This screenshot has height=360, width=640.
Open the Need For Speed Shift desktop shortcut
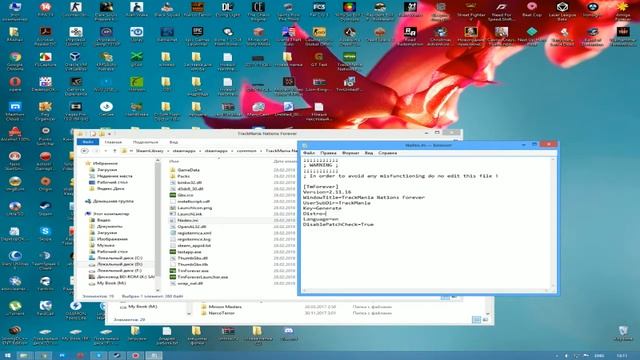pyautogui.click(x=501, y=11)
